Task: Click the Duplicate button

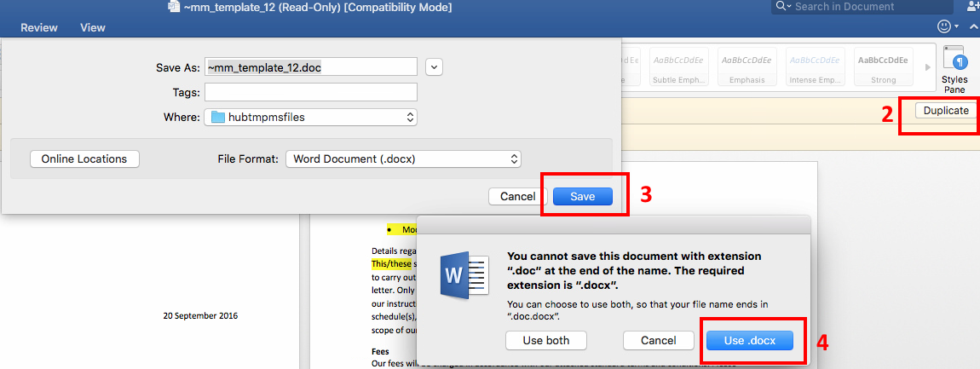Action: click(x=946, y=111)
